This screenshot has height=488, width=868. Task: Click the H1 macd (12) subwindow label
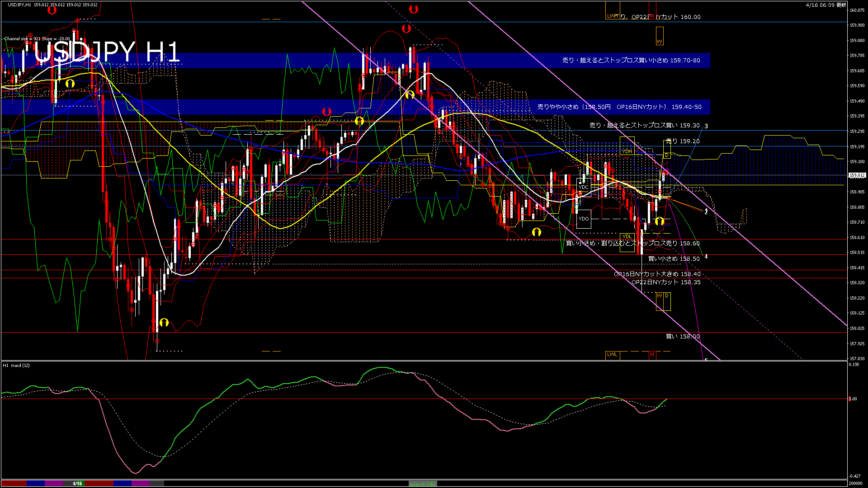(x=16, y=366)
